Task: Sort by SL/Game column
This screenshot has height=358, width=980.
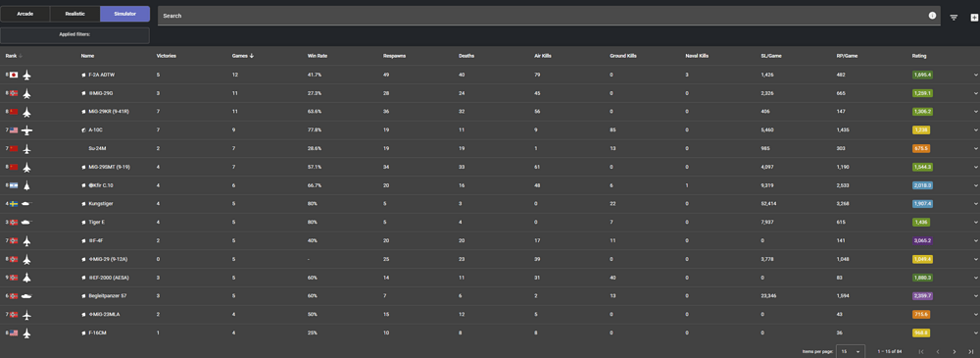Action: 771,56
